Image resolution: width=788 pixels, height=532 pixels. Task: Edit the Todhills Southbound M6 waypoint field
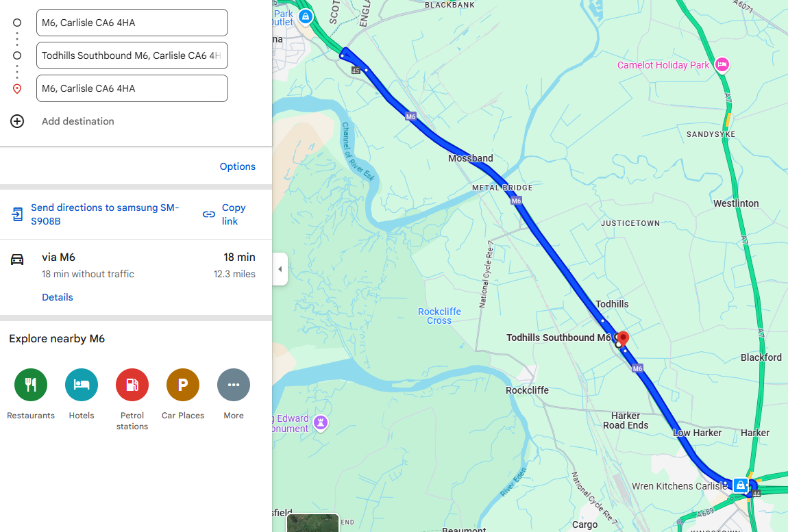click(x=132, y=55)
